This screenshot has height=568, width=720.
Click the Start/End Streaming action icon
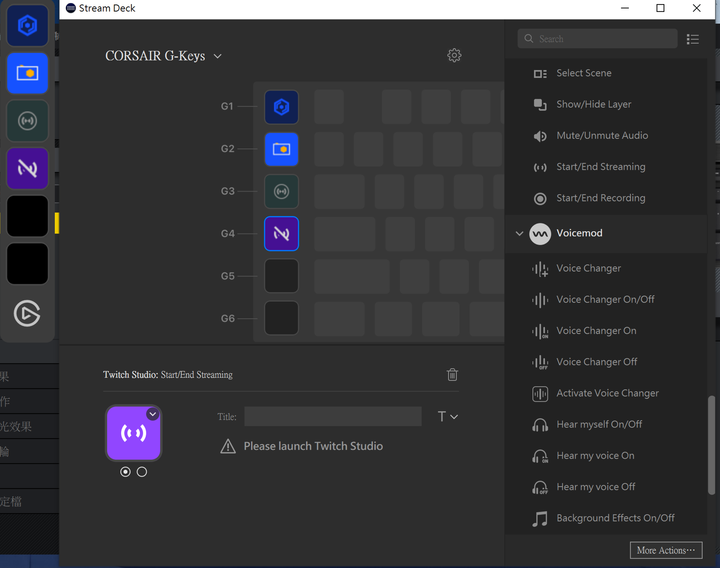pyautogui.click(x=540, y=167)
